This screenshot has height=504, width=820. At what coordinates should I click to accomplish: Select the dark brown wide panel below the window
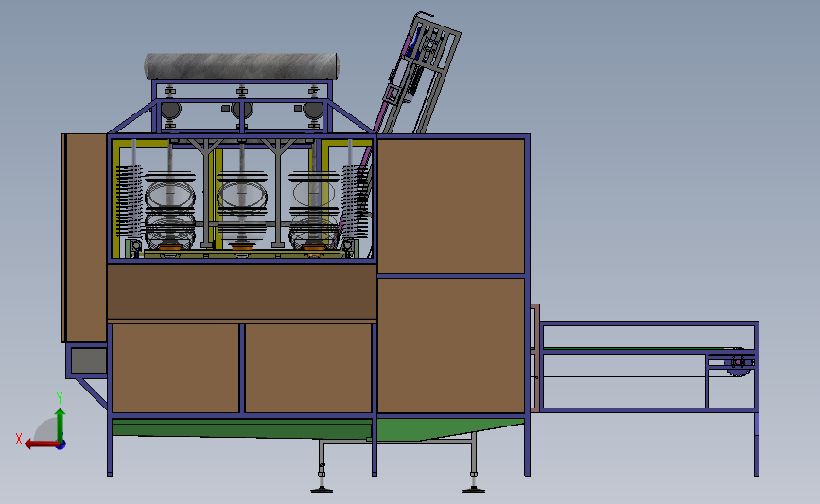(x=242, y=292)
